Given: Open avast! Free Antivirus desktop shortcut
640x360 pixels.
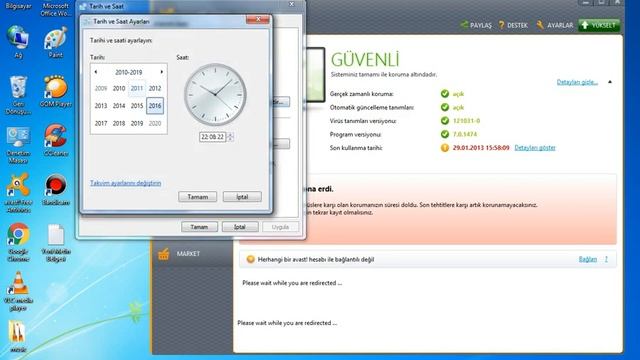Looking at the screenshot, I should pos(18,193).
